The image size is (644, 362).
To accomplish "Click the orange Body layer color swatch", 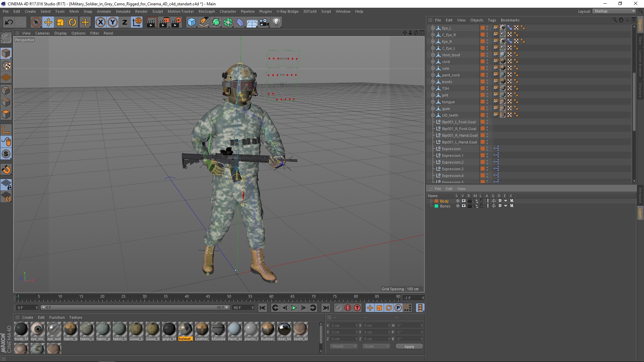I will point(436,201).
